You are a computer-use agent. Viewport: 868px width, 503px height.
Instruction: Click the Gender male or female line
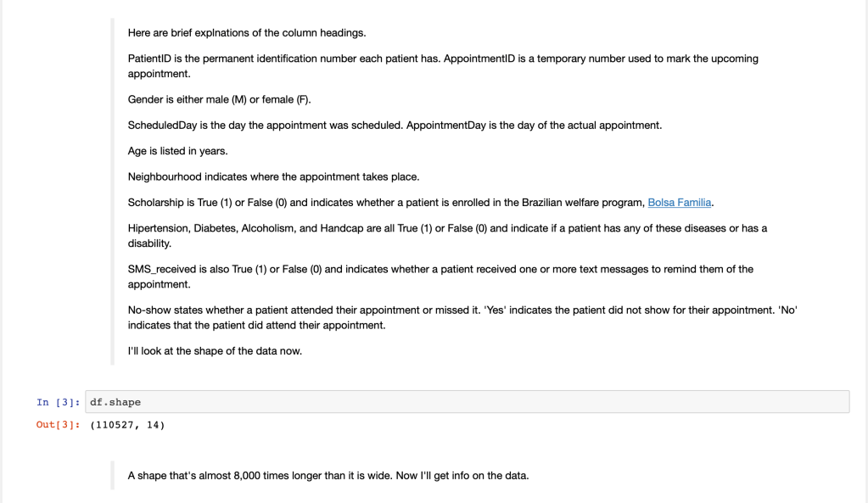[x=220, y=99]
